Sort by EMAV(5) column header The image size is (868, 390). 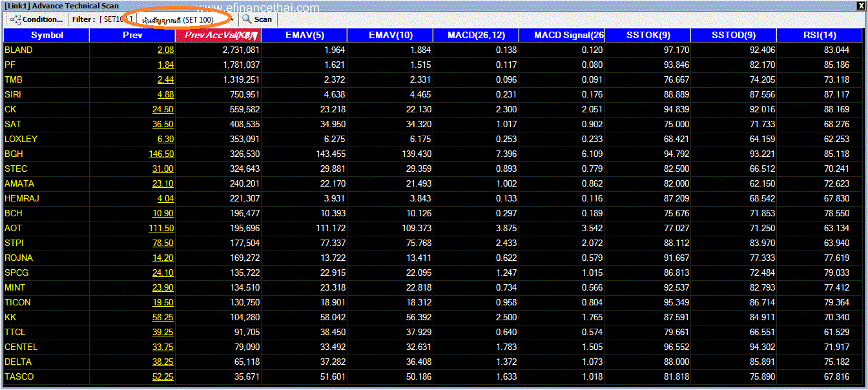coord(304,35)
